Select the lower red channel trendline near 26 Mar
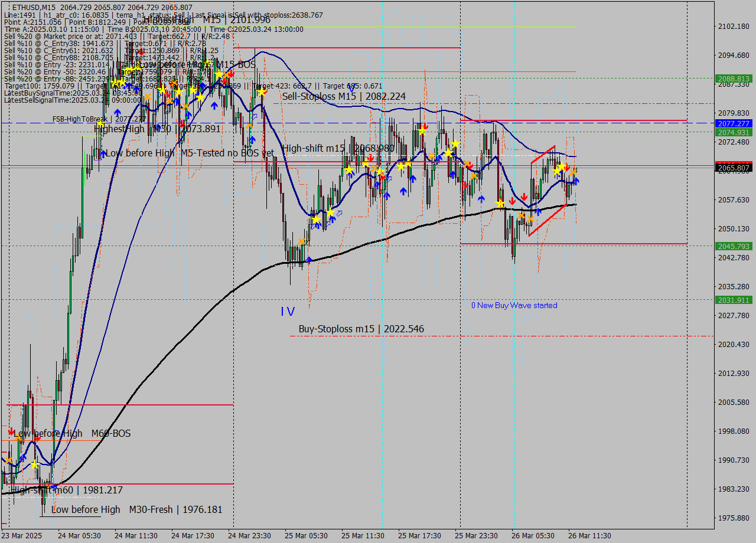The image size is (756, 543). click(x=547, y=220)
